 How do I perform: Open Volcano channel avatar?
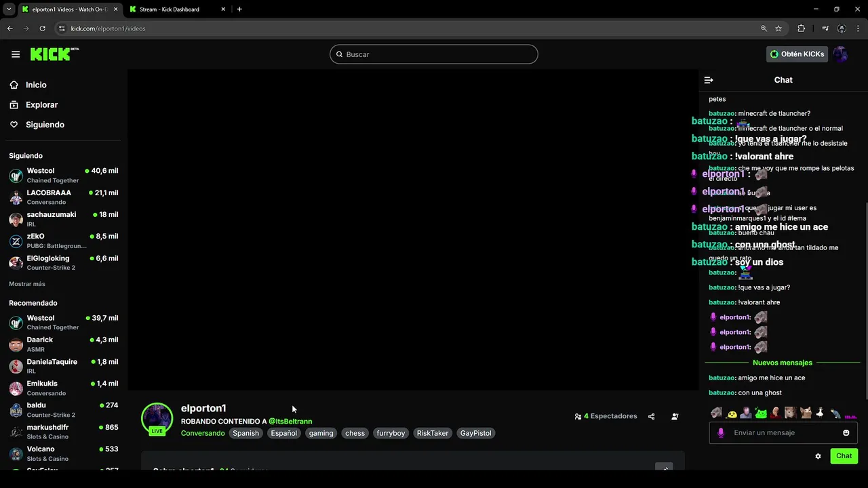16,453
